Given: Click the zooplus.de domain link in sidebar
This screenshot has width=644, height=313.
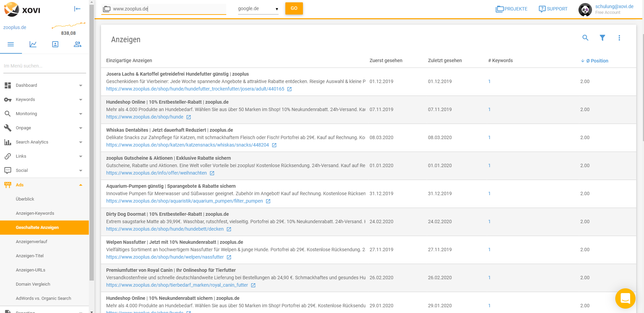Looking at the screenshot, I should (x=15, y=27).
